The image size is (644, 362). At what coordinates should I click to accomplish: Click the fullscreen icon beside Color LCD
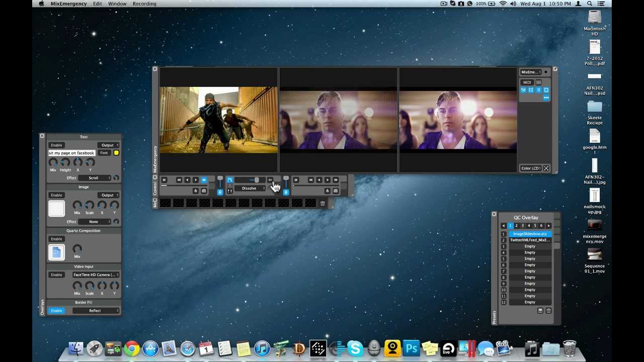coord(546,168)
